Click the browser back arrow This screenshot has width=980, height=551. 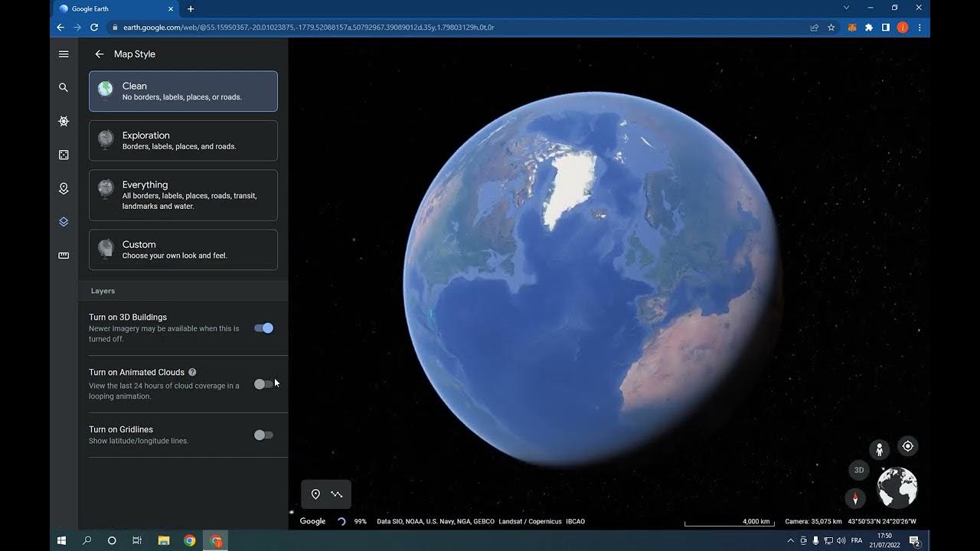click(60, 28)
